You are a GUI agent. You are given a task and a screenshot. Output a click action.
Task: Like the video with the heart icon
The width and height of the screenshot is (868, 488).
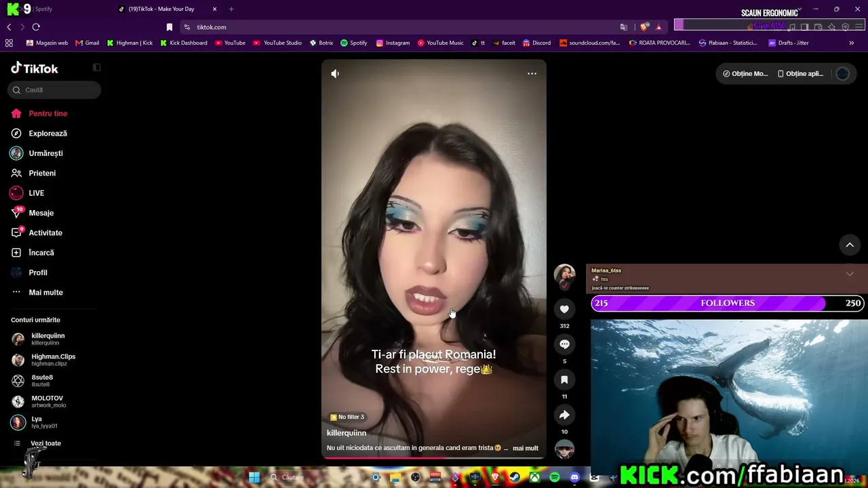(x=564, y=309)
